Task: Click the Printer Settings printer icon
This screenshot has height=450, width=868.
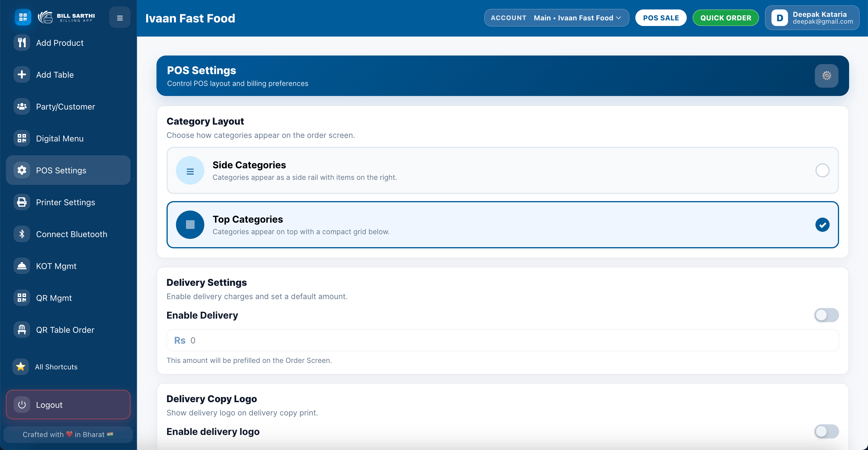Action: [x=22, y=202]
